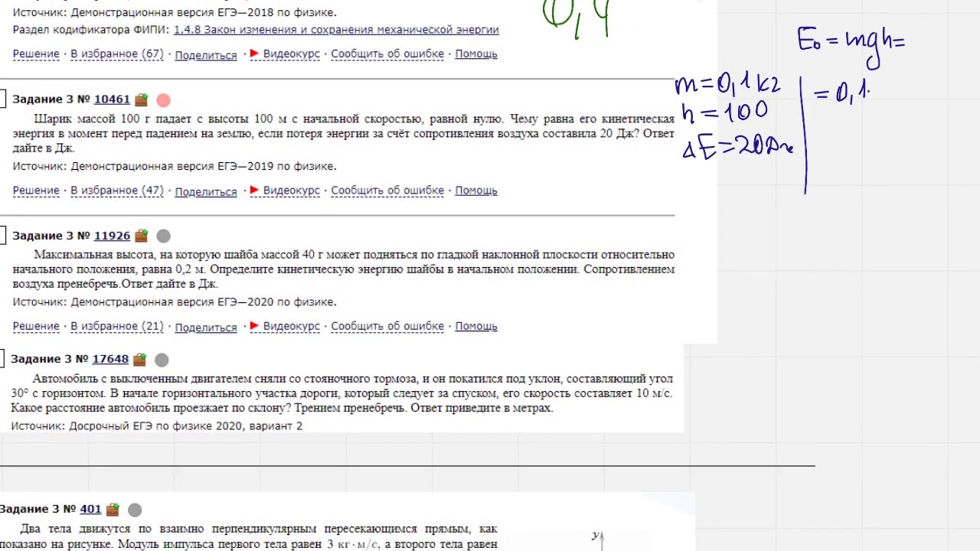980x551 pixels.
Task: Tick the checkbox beside Задание 3 № 17648
Action: pyautogui.click(x=2, y=358)
